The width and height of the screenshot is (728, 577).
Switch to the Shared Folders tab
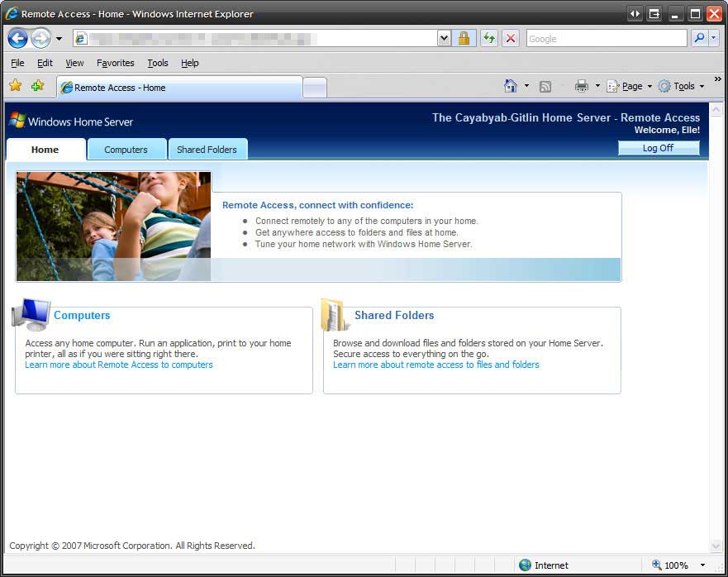click(x=207, y=149)
